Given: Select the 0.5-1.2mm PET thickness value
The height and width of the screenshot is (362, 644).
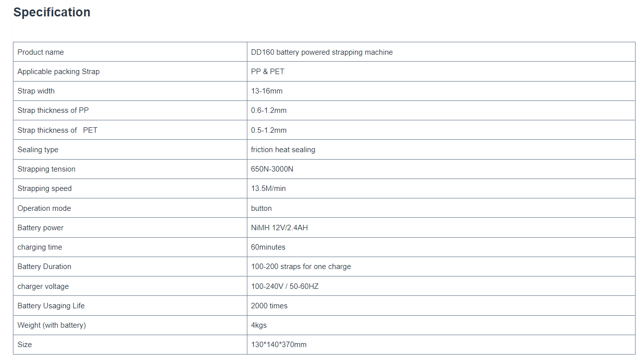Looking at the screenshot, I should click(x=269, y=130).
